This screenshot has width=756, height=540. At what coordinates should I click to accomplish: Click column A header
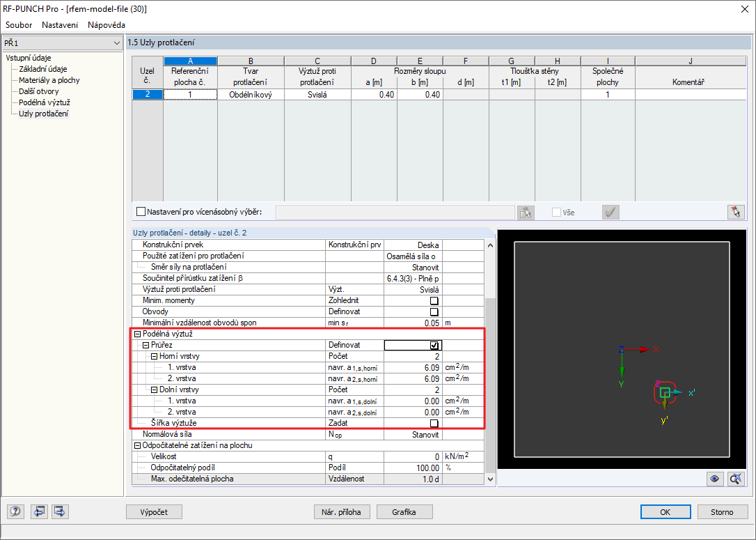point(191,61)
